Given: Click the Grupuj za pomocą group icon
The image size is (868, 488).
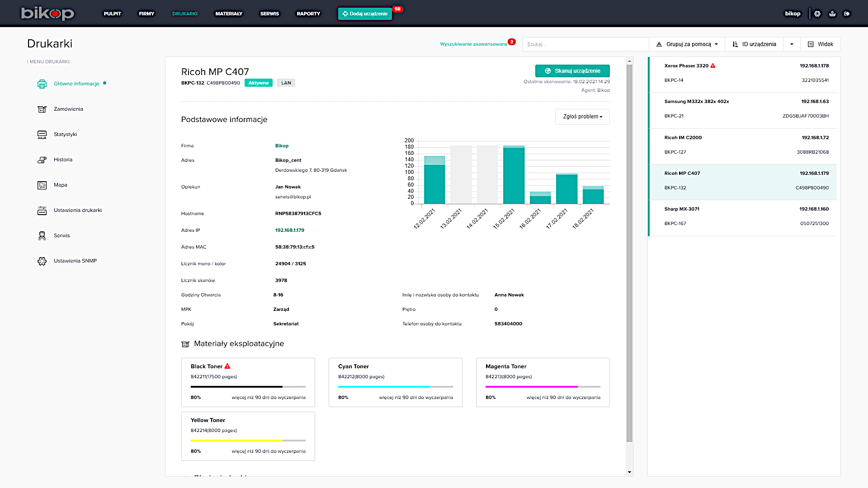Looking at the screenshot, I should pyautogui.click(x=659, y=44).
